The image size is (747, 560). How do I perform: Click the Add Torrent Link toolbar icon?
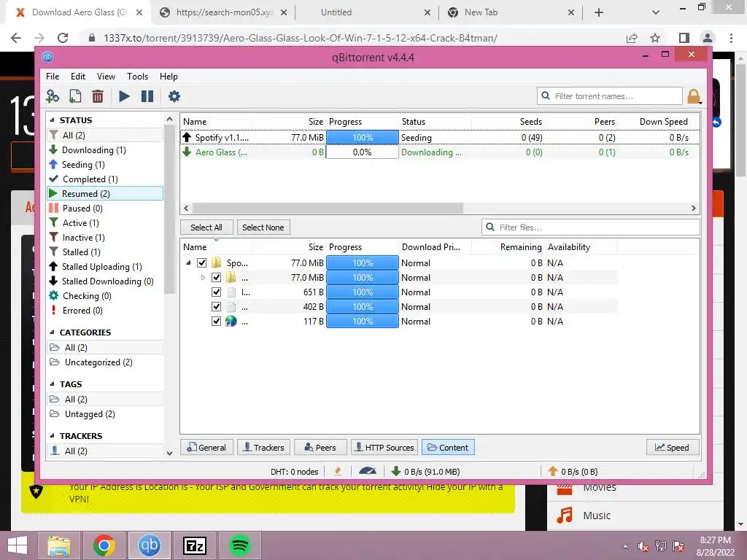point(53,96)
